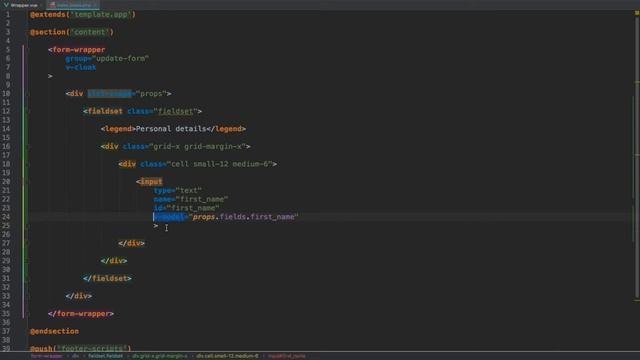Select form-wrapper in the breadcrumb bar
This screenshot has width=640, height=360.
47,356
